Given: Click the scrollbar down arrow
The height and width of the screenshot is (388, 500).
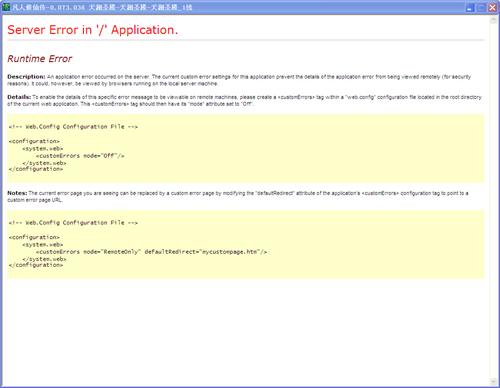Looking at the screenshot, I should coord(493,381).
